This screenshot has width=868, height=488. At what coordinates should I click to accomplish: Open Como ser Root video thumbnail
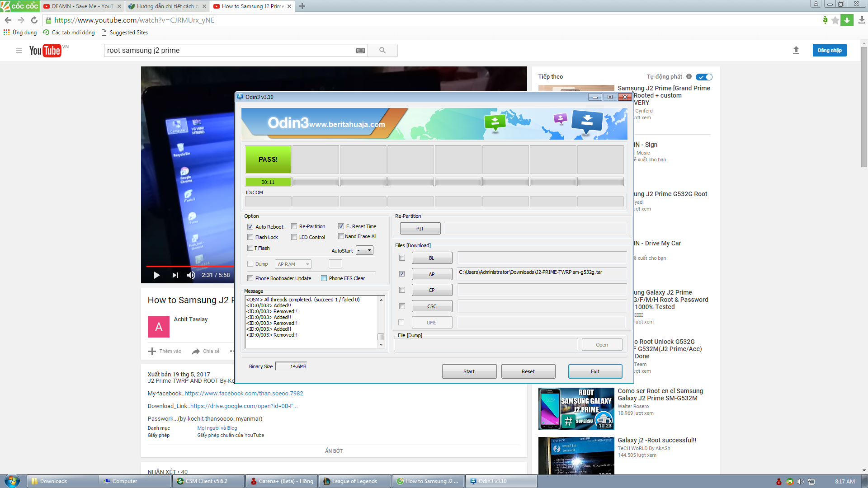click(576, 409)
